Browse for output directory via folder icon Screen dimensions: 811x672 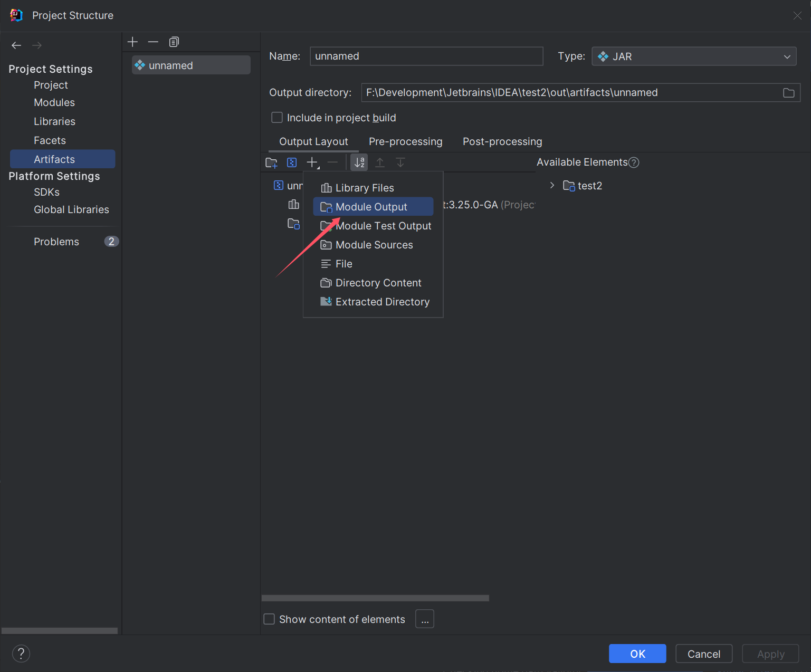(x=789, y=93)
